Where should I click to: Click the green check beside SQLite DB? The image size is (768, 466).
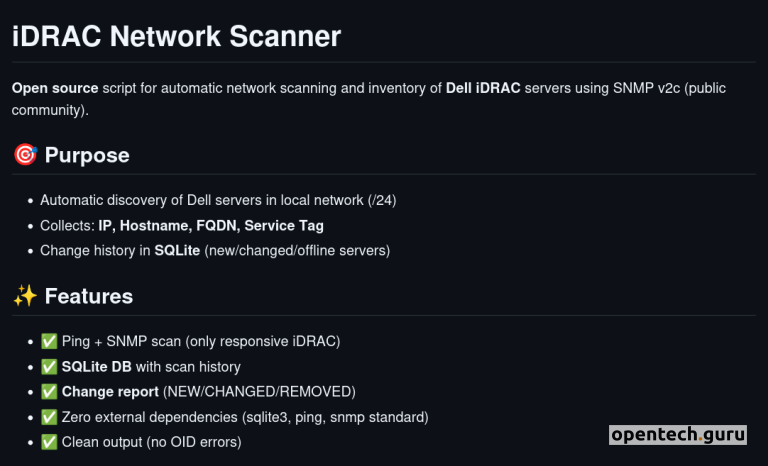coord(49,366)
